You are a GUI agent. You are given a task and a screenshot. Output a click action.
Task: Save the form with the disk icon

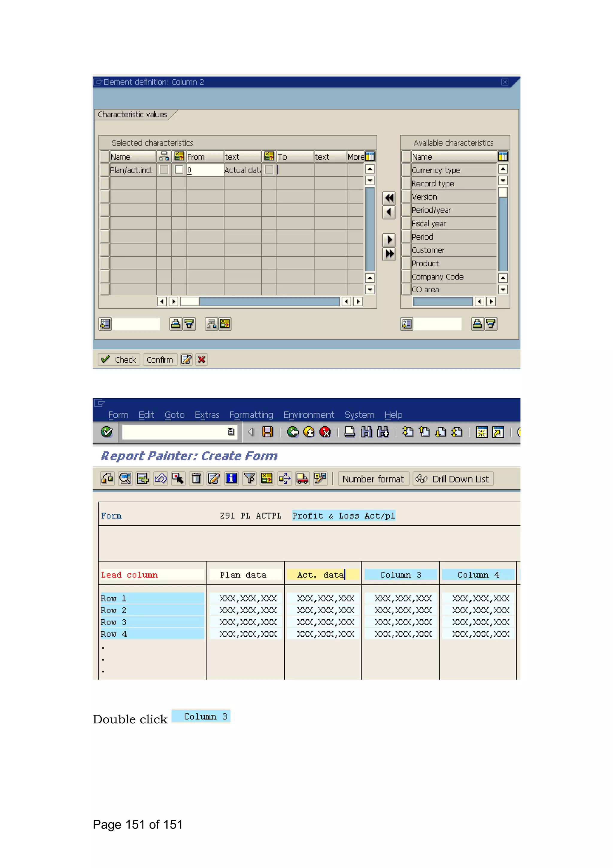267,432
